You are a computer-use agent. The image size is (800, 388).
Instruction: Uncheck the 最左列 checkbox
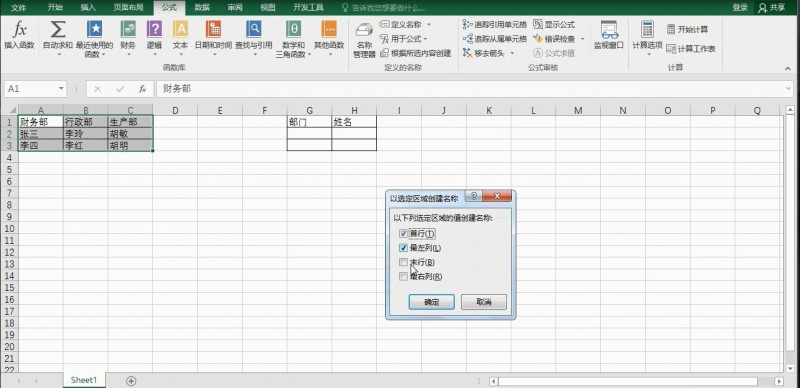point(404,248)
